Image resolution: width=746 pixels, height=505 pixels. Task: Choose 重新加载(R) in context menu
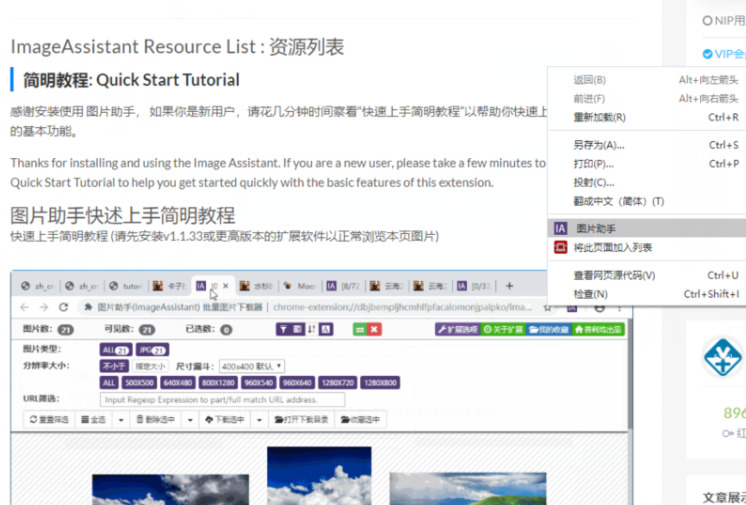tap(647, 117)
